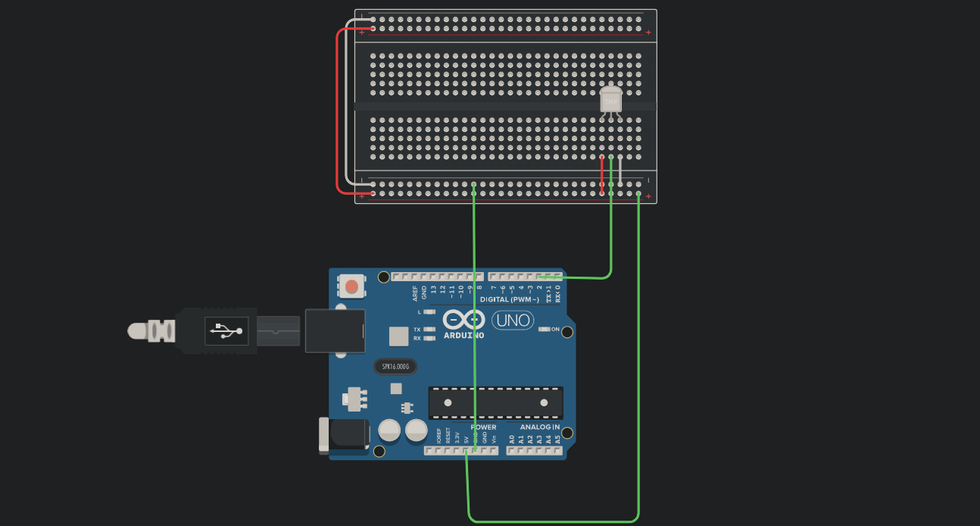This screenshot has height=526, width=980.
Task: Click the TMP temperature sensor on the breadboard
Action: tap(610, 100)
